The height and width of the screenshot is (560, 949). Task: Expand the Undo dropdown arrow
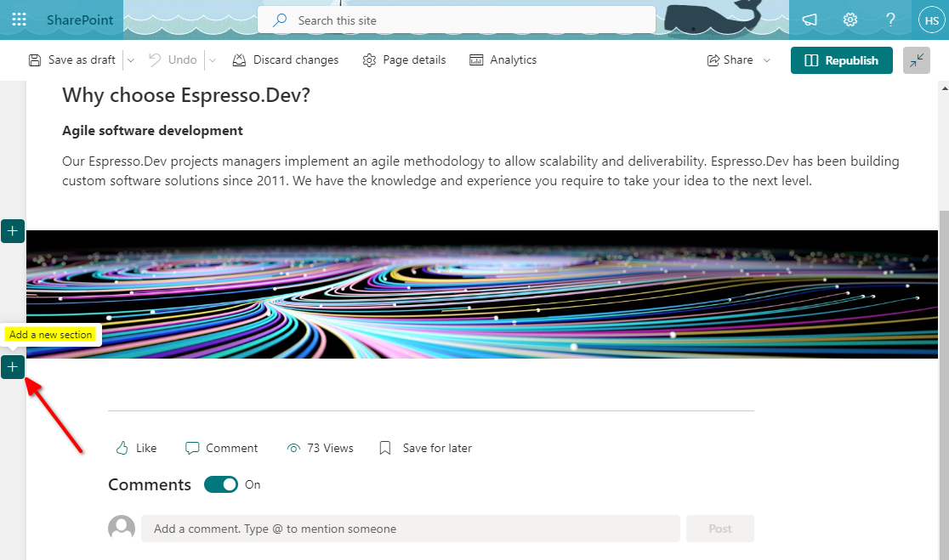pyautogui.click(x=213, y=59)
